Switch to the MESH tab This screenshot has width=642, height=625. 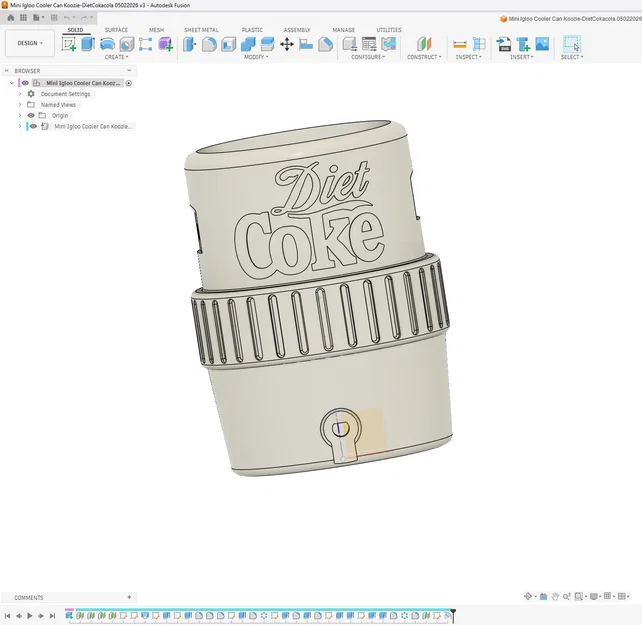pyautogui.click(x=156, y=30)
